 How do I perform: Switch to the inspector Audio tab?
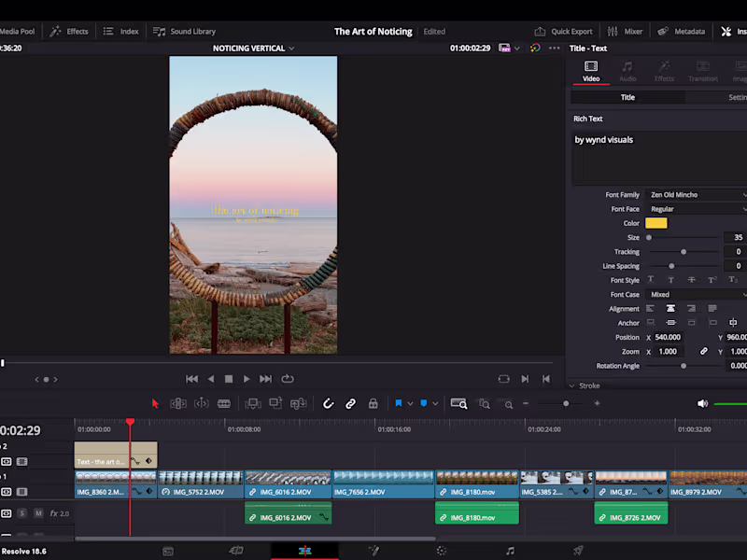point(627,72)
